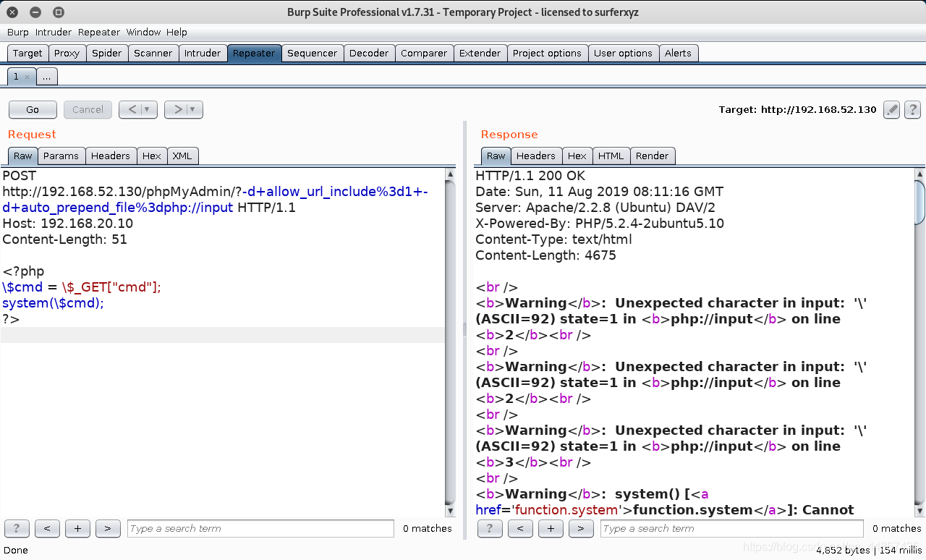Select the Repeater tool tab

(x=254, y=54)
